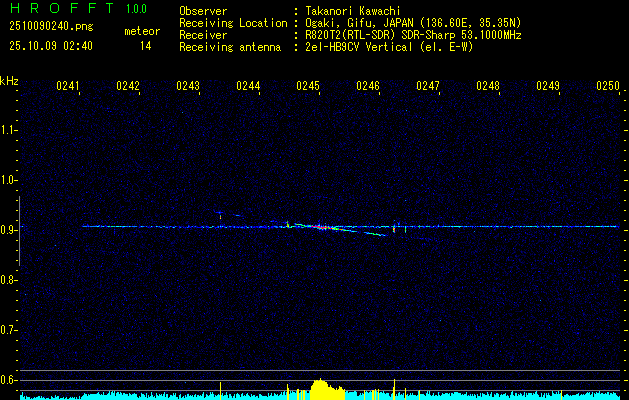Click the 1.1 frequency axis label
Viewport: 629px width, 400px height.
(x=9, y=130)
